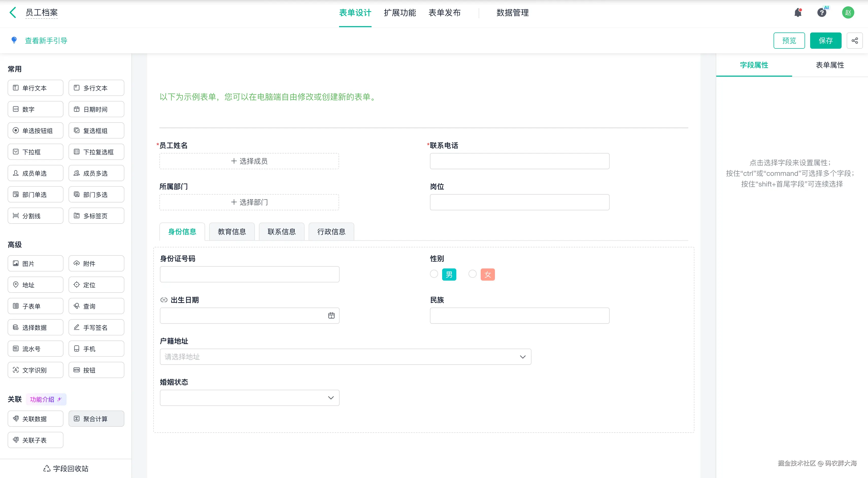Select the 女 radio button
The width and height of the screenshot is (868, 478).
[x=472, y=274]
